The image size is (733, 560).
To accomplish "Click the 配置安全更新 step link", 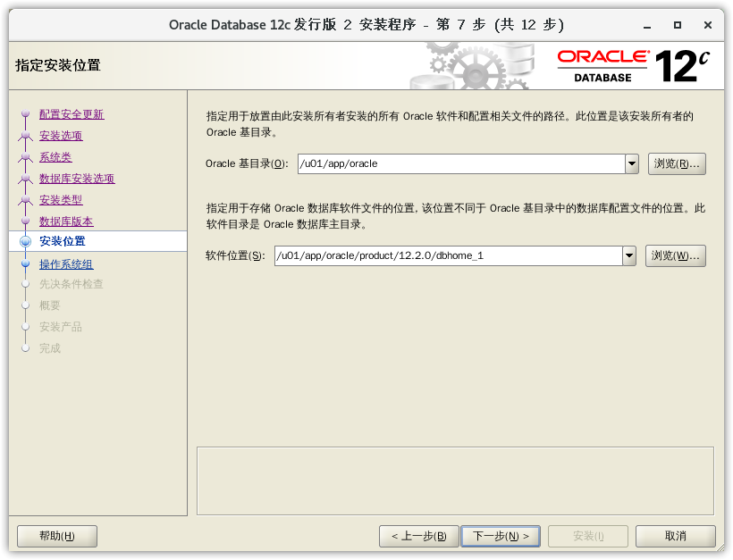I will tap(72, 114).
